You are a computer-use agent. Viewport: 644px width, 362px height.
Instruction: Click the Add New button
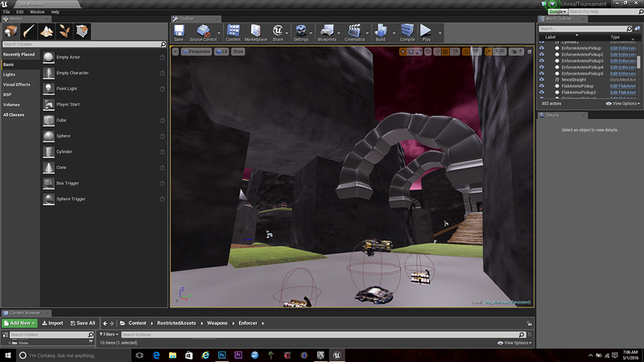(x=20, y=323)
